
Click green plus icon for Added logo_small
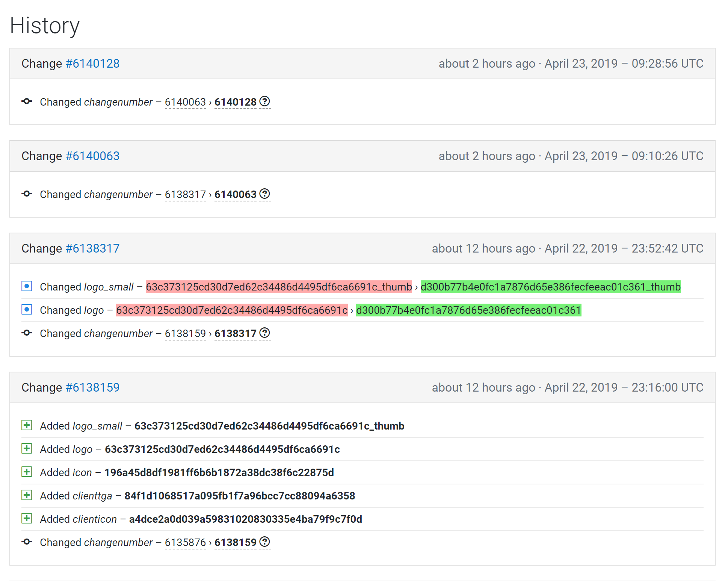(27, 425)
